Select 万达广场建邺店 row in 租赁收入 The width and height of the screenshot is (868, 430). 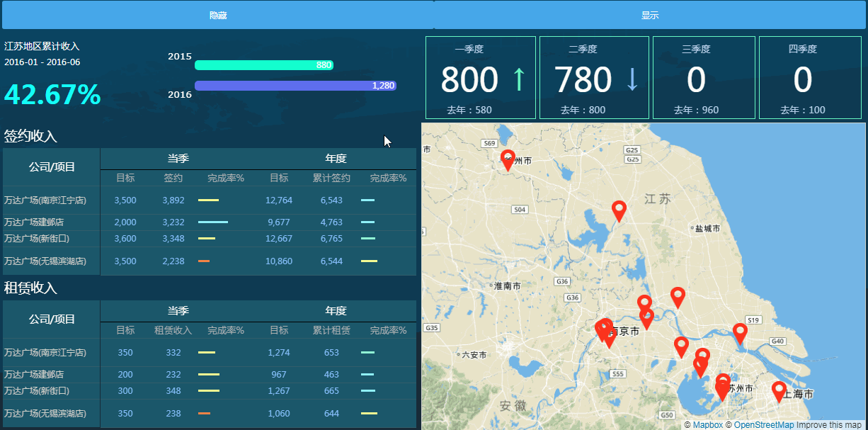coord(210,375)
